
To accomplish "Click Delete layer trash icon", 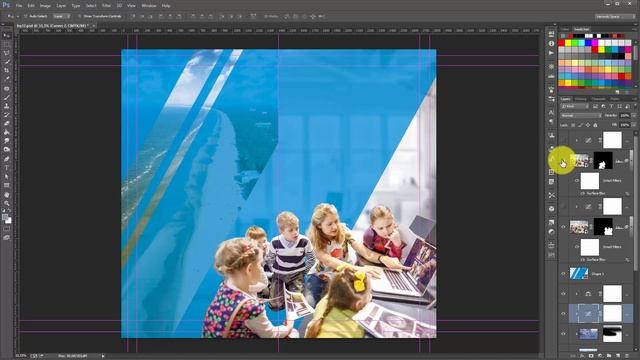I will [x=627, y=356].
